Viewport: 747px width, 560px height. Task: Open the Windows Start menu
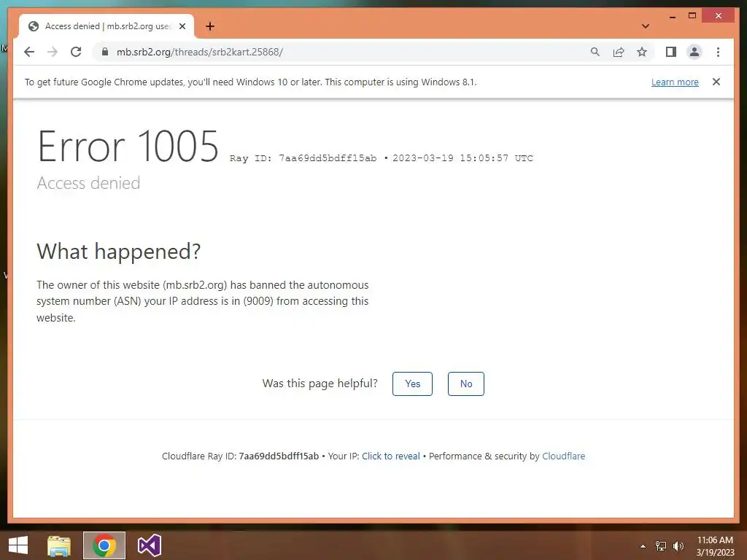click(18, 545)
